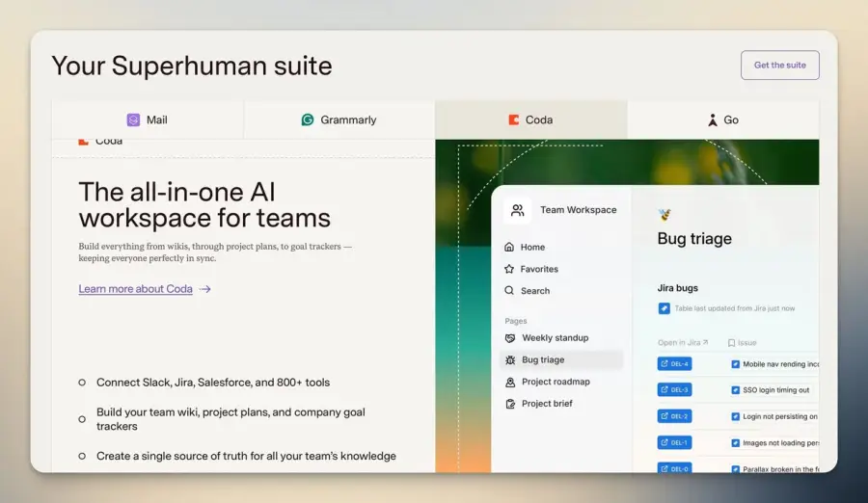Click the Weekly standup page icon
Viewport: 868px width, 503px height.
(x=510, y=338)
